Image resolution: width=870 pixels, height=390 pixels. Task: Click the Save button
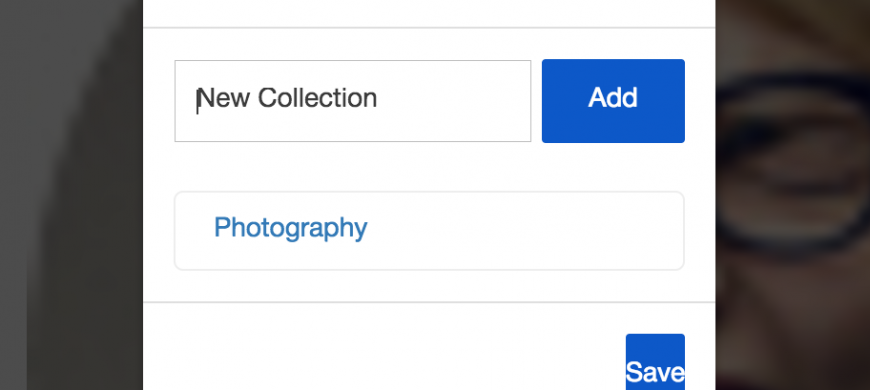[655, 362]
